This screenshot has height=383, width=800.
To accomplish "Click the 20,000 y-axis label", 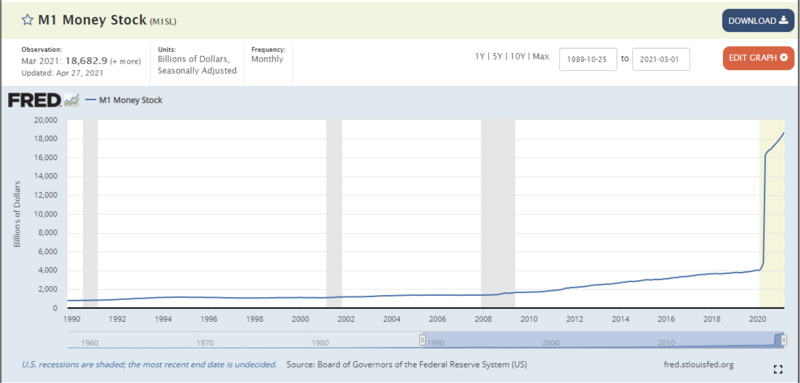I will [47, 120].
